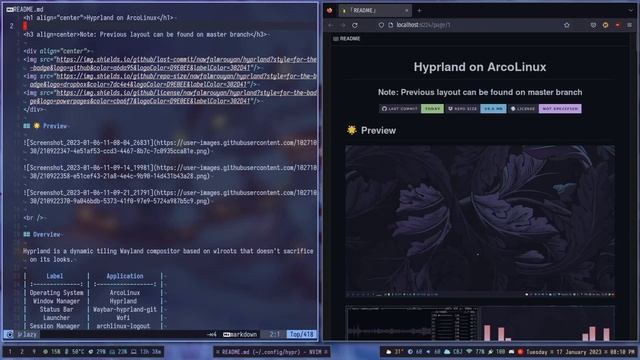This screenshot has height=360, width=640.
Task: Click the Application table header in Neovim
Action: (125, 276)
